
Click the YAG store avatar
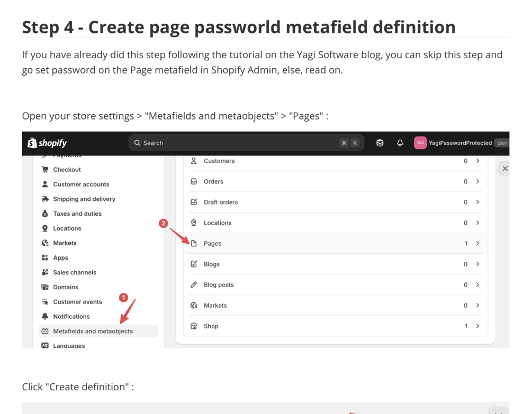(420, 143)
